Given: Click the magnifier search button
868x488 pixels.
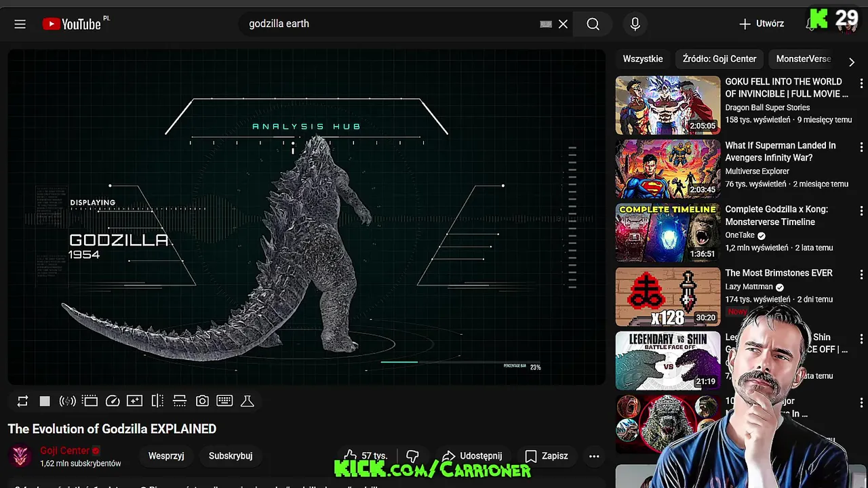Looking at the screenshot, I should coord(593,24).
